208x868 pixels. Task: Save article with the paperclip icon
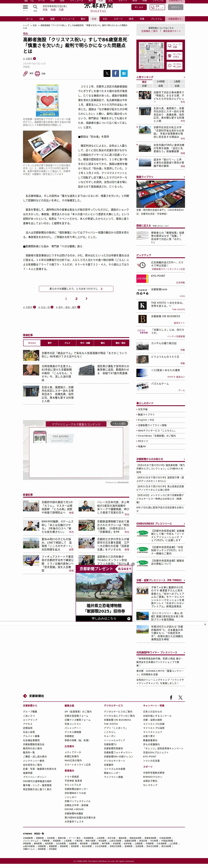[x=26, y=73]
